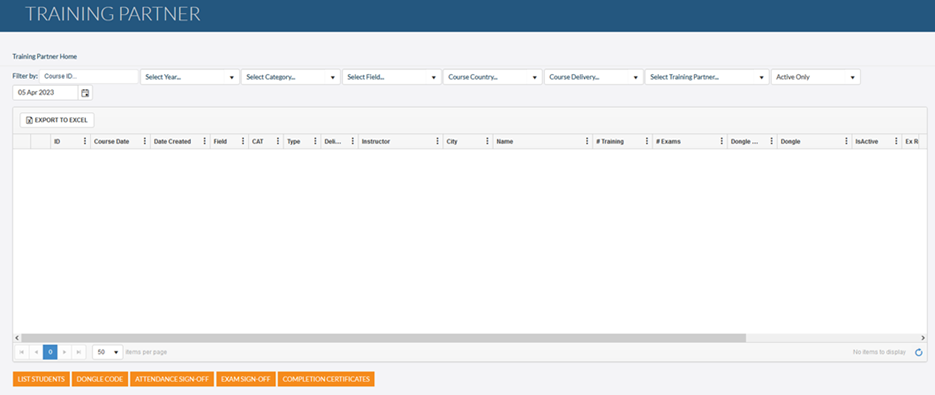
Task: Sort by Dongle column header
Action: (x=790, y=142)
